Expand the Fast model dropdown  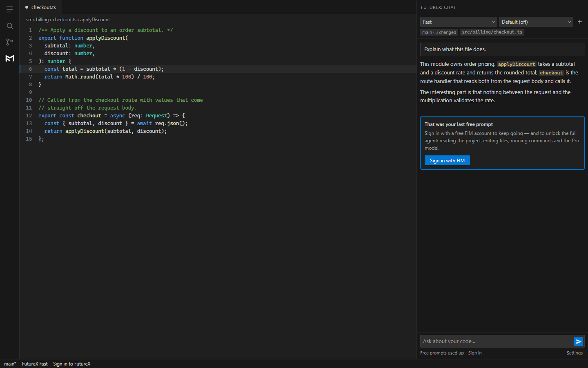459,22
